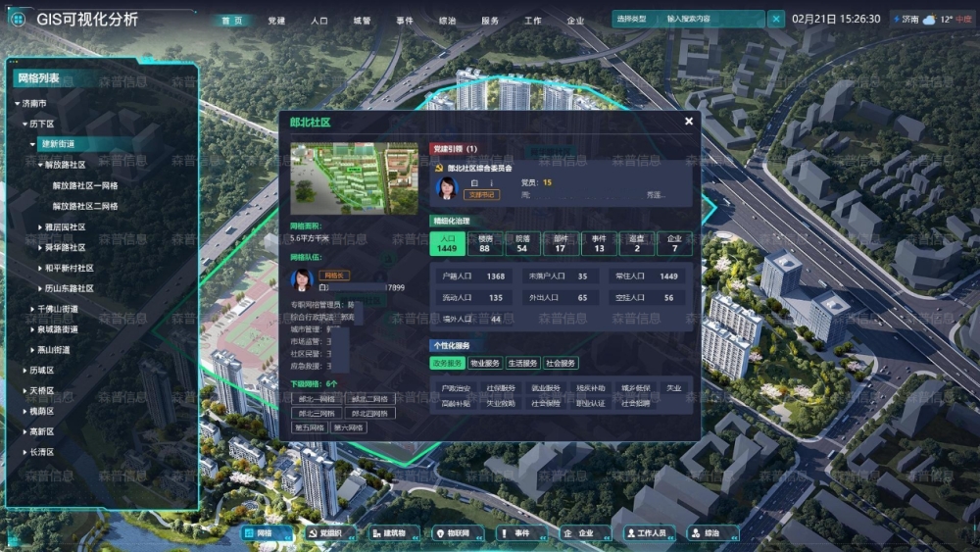Click the 济南 location indicator
The width and height of the screenshot is (980, 552).
pyautogui.click(x=906, y=20)
